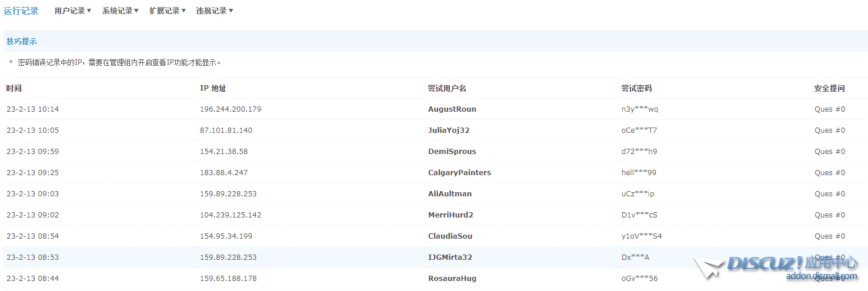Image resolution: width=868 pixels, height=291 pixels.
Task: Select username JuliaYoj32 in the table
Action: pos(448,131)
